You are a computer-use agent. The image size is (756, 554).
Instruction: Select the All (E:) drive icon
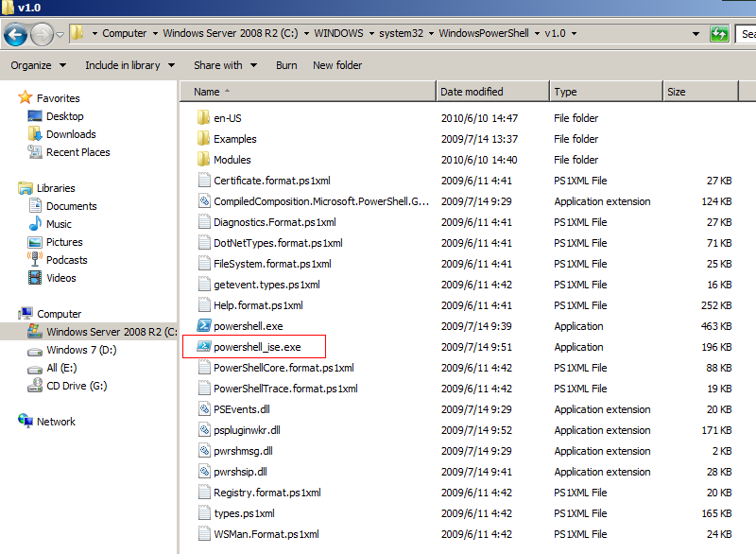click(35, 369)
